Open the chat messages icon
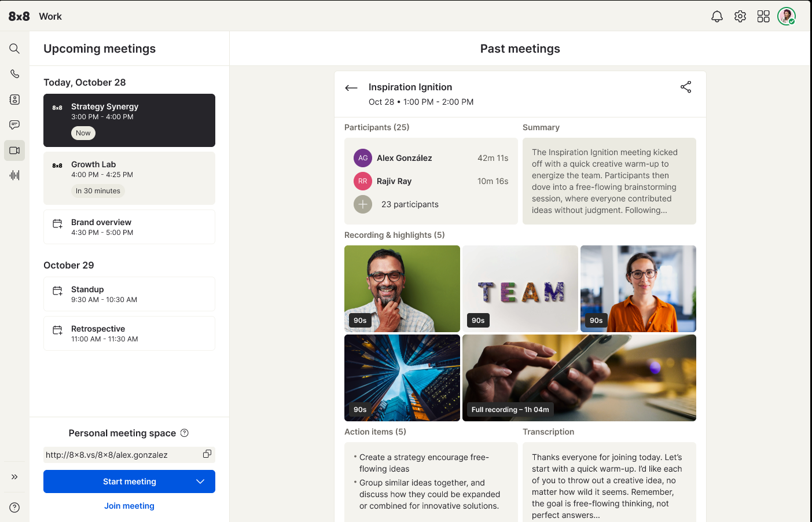Screen dimensions: 812x522 click(x=14, y=125)
